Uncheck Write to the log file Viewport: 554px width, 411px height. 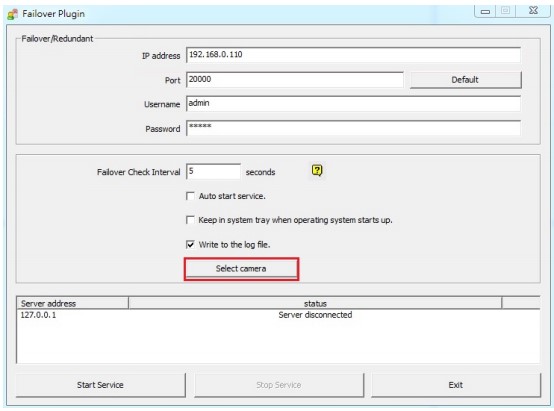(x=190, y=245)
